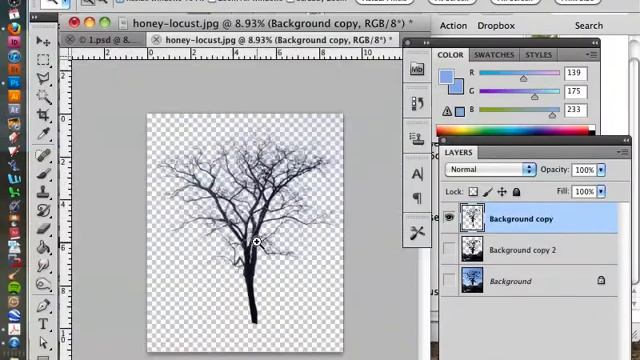Expand the toolbox to two columns
640x360 pixels.
point(34,18)
